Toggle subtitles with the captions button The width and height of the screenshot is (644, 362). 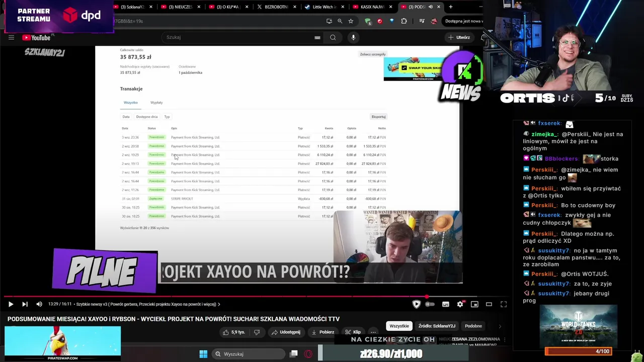(x=445, y=304)
